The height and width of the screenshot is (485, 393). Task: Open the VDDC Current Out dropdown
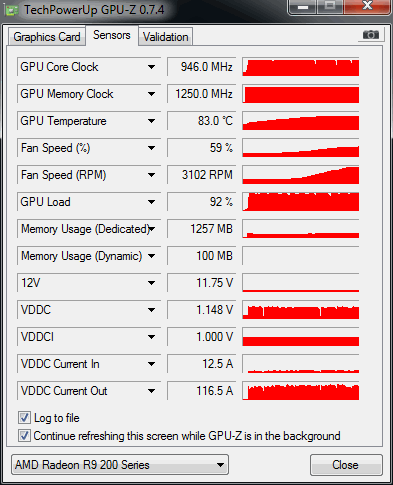tap(151, 391)
